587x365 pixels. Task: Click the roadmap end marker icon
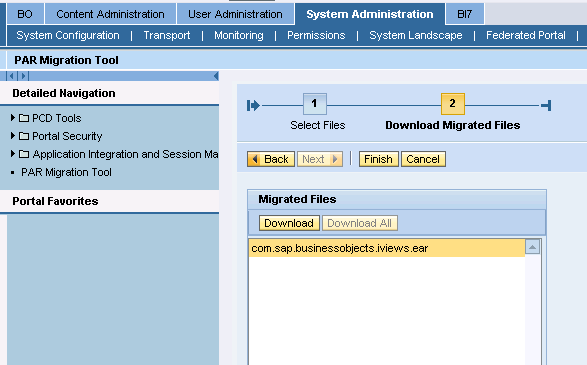point(546,106)
